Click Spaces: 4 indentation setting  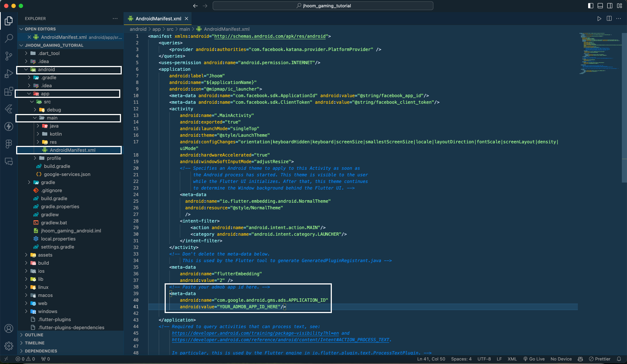[461, 359]
